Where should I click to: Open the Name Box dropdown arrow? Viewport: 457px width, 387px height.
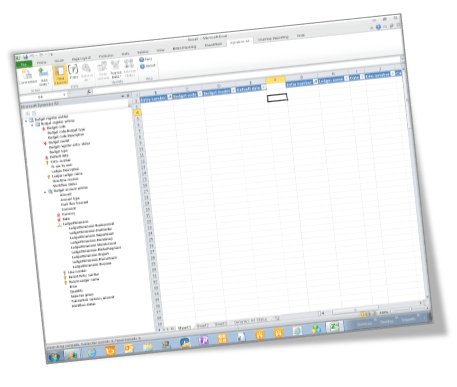(x=65, y=95)
